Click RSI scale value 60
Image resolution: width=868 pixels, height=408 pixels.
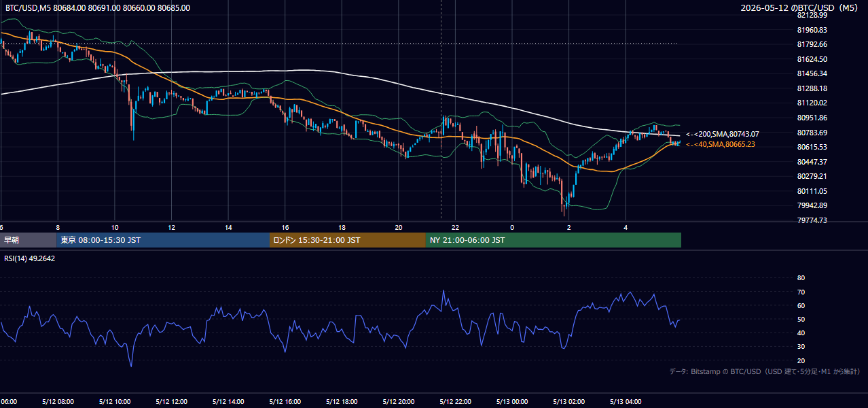tap(801, 305)
